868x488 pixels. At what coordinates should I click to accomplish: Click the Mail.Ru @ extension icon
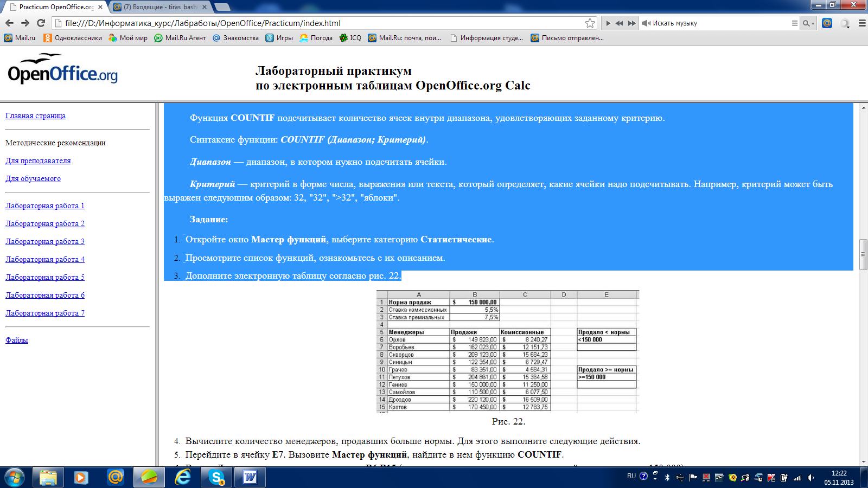pos(827,23)
